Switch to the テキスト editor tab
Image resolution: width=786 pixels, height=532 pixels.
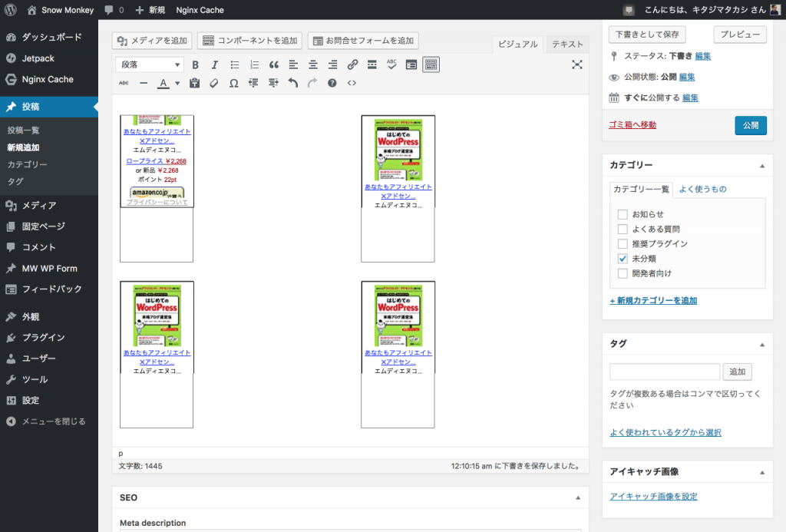(567, 44)
